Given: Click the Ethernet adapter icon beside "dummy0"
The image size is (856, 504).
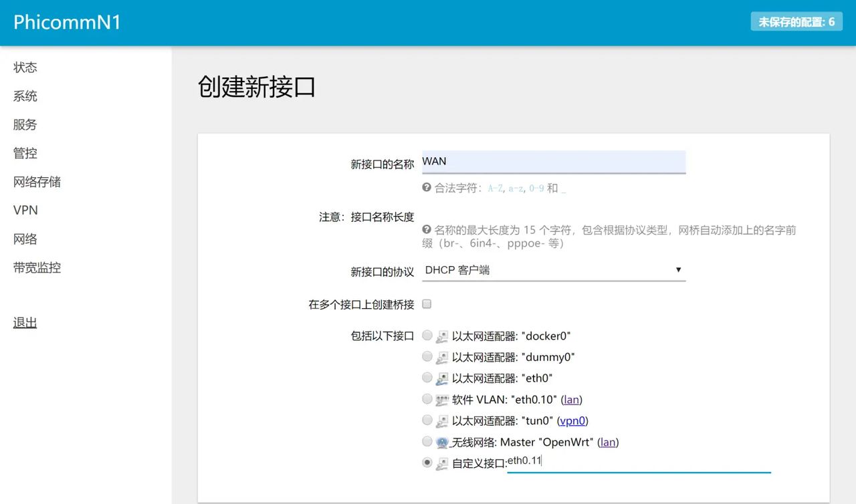Looking at the screenshot, I should tap(442, 356).
